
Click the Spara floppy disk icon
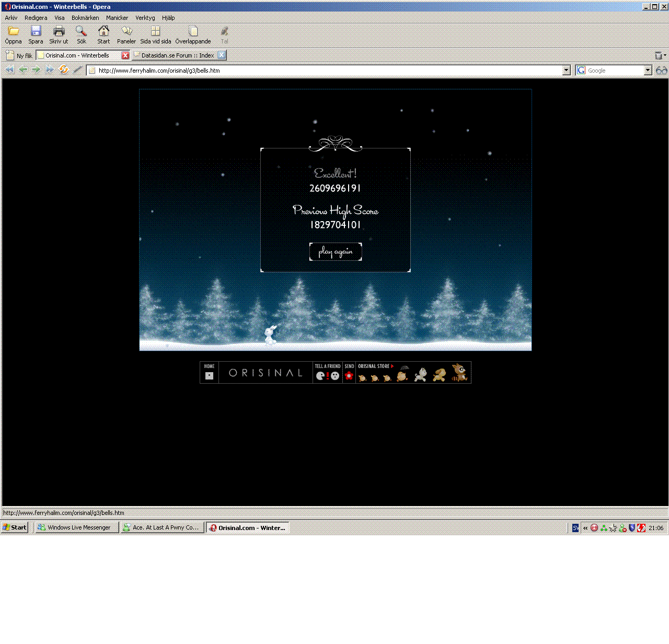36,31
